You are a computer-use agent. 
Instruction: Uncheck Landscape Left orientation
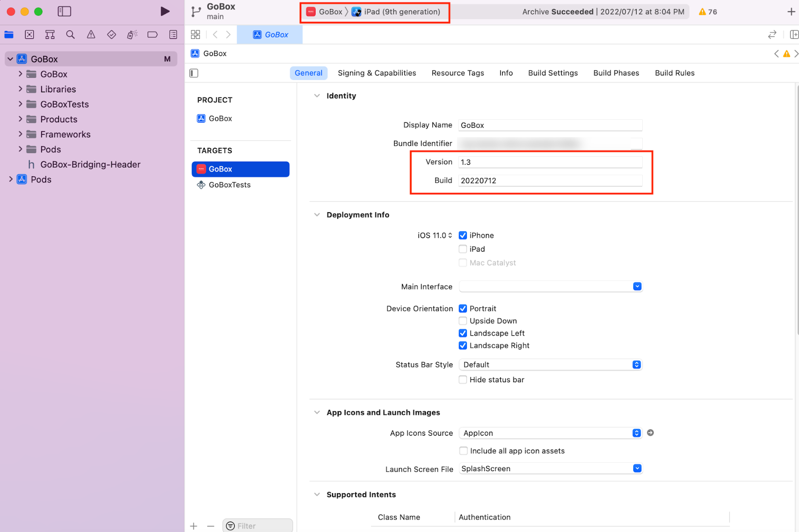(463, 333)
